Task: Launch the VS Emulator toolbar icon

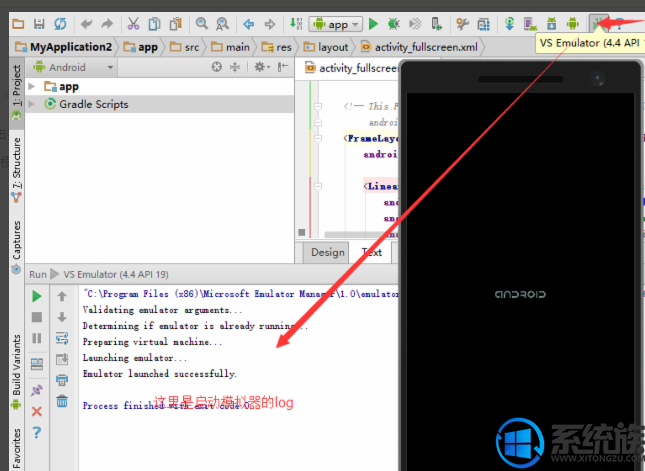Action: click(x=597, y=23)
